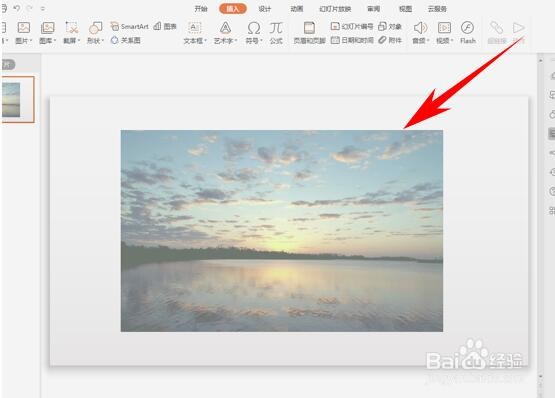Viewport: 555px width, 398px height.
Task: Insert an 附件 (Attachment) with the paperclip icon
Action: [x=390, y=40]
